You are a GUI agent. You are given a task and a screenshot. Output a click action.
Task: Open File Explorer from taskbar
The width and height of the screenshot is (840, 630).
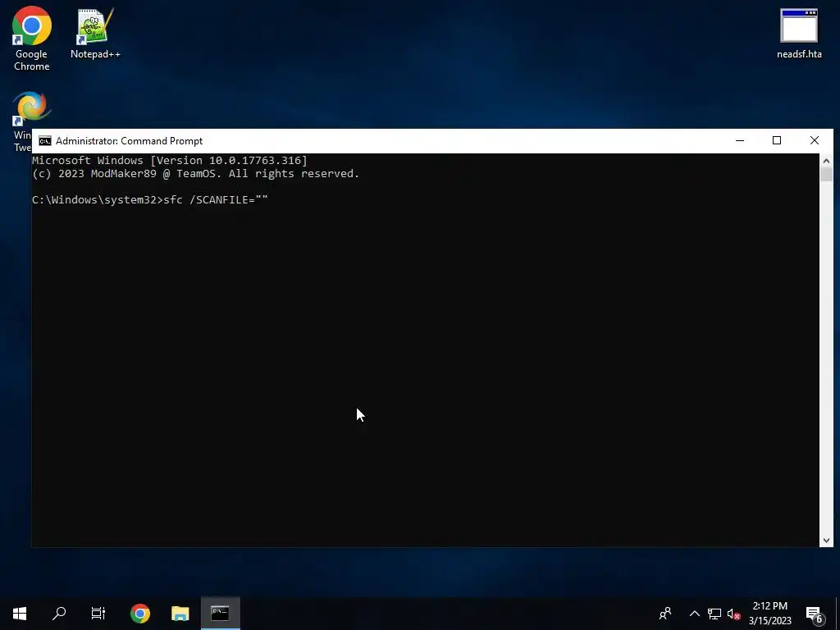[180, 614]
